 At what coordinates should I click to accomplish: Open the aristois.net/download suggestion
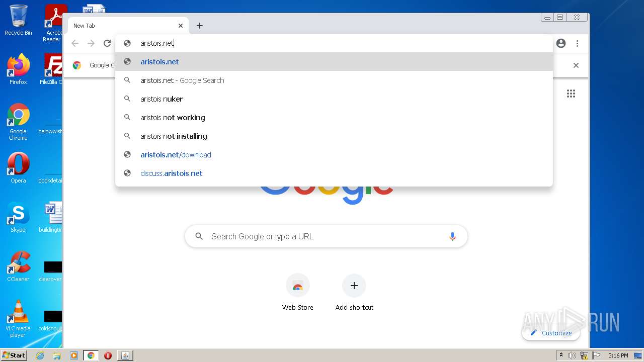334,155
